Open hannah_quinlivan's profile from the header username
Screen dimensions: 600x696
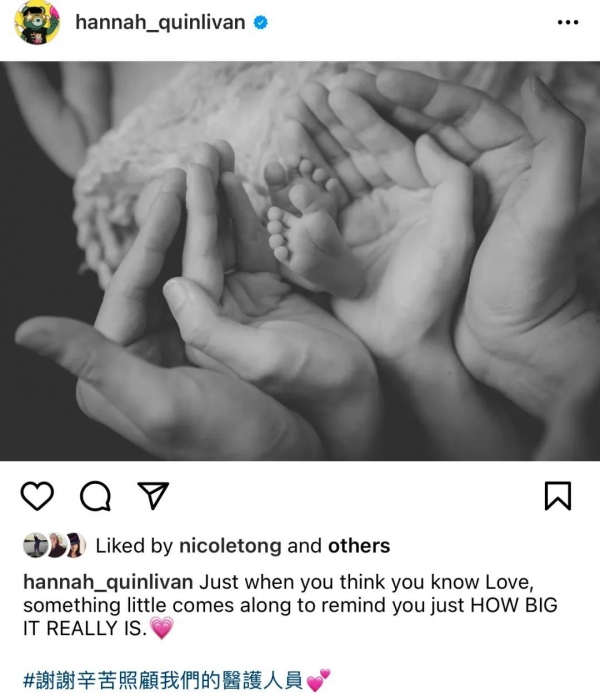coord(160,22)
